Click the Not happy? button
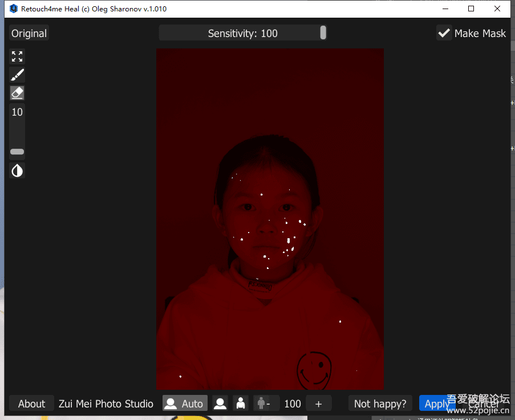Viewport: 515px width, 420px height. point(380,403)
